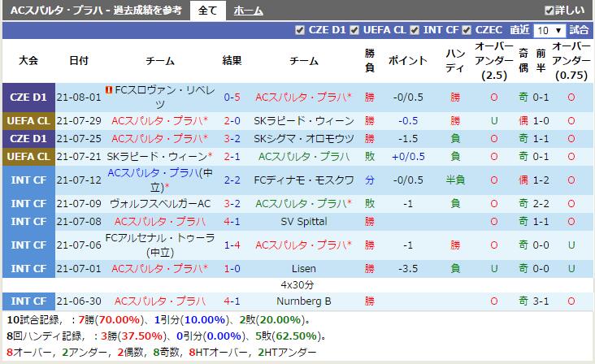595x364 pixels.
Task: Click the away team SKラピード・ウィーン on 21-07-29
Action: (x=303, y=121)
